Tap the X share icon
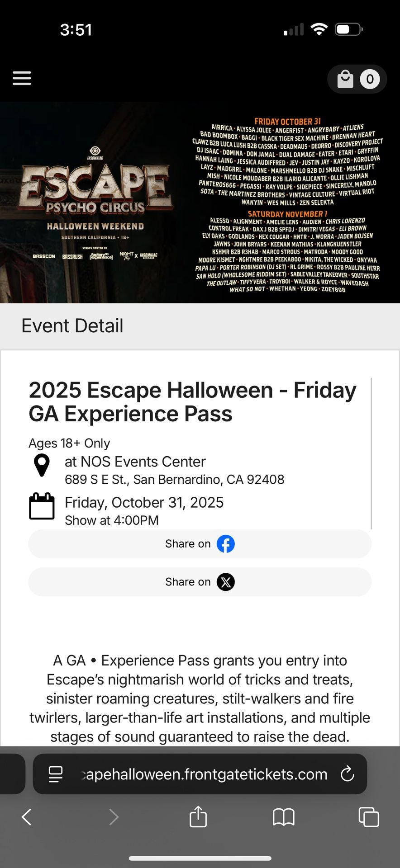400x868 pixels. 226,582
